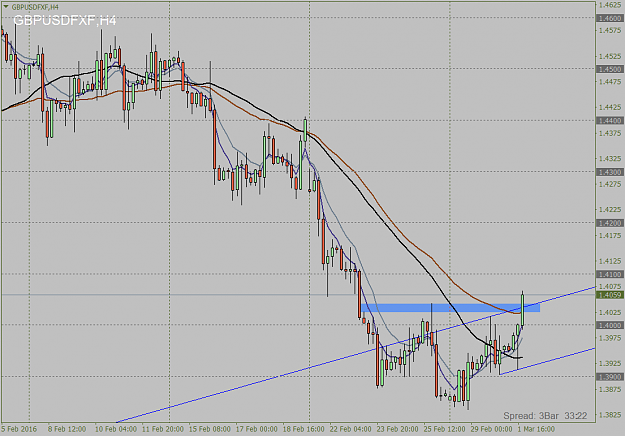The image size is (625, 436).
Task: Click the large white GBPUSDFXF,H4 label
Action: click(65, 20)
